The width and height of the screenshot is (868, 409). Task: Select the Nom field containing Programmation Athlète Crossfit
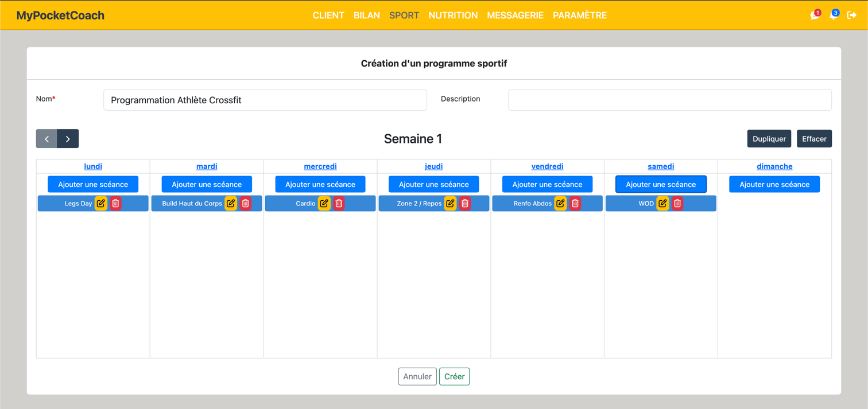point(265,99)
